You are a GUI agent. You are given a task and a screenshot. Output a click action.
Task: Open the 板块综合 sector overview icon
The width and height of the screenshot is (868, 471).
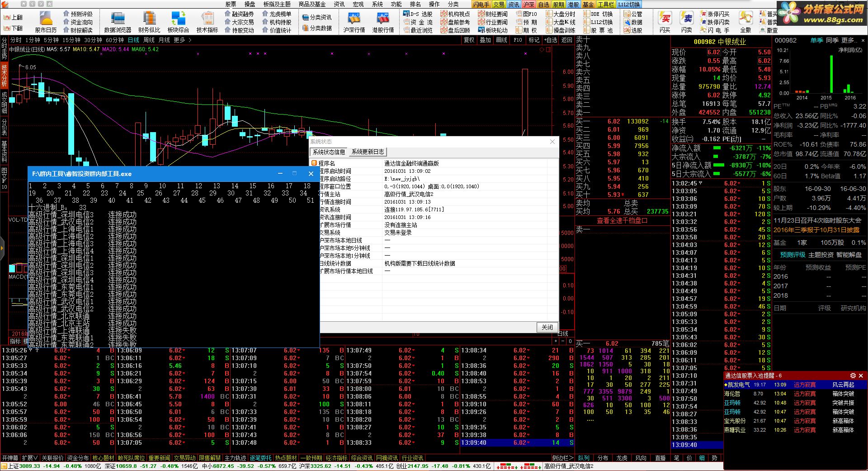[178, 22]
